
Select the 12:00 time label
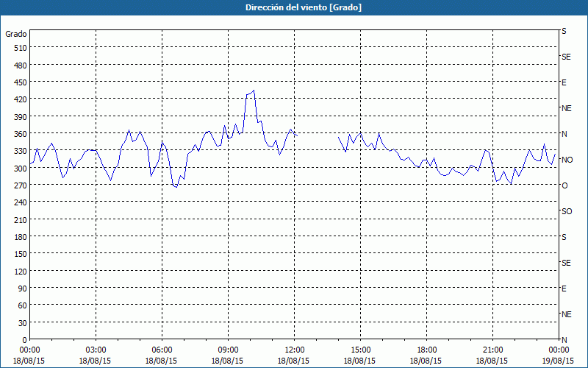295,350
